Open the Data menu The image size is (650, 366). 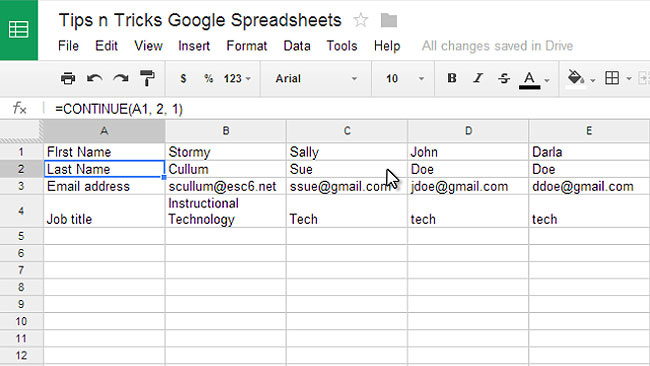[x=297, y=46]
